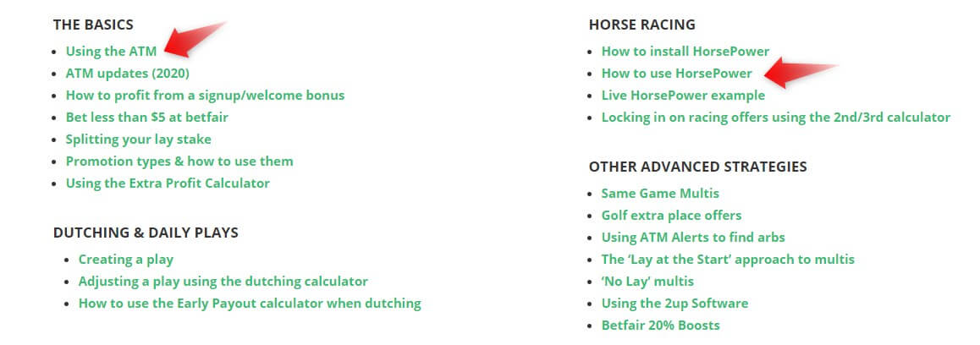Open the Early Payout calculator guide link

pos(250,304)
